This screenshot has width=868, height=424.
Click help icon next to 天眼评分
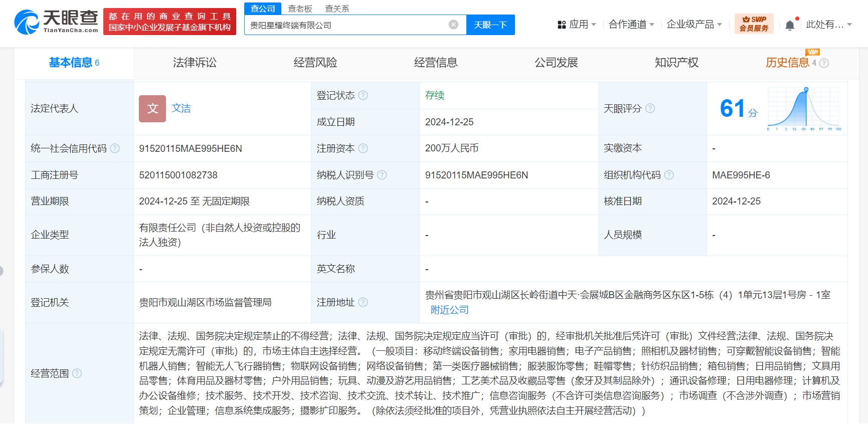pos(650,108)
